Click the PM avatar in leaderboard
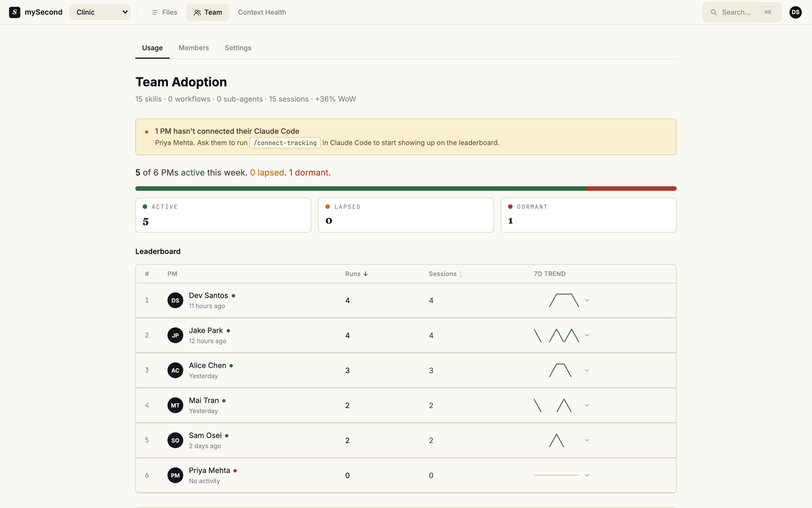 [175, 475]
